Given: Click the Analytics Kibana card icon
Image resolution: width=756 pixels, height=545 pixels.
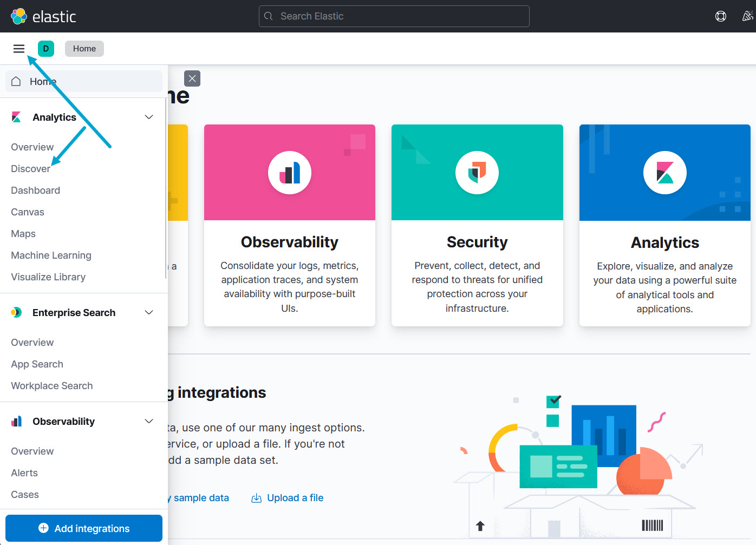Looking at the screenshot, I should click(x=664, y=173).
